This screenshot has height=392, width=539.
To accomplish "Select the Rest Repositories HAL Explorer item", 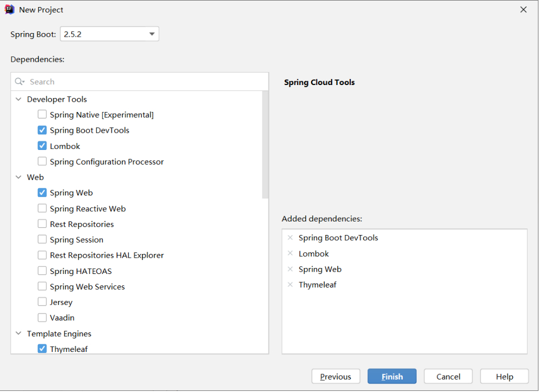I will click(x=107, y=256).
